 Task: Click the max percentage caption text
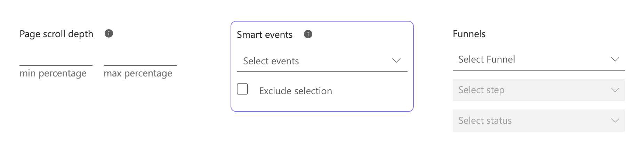(138, 73)
